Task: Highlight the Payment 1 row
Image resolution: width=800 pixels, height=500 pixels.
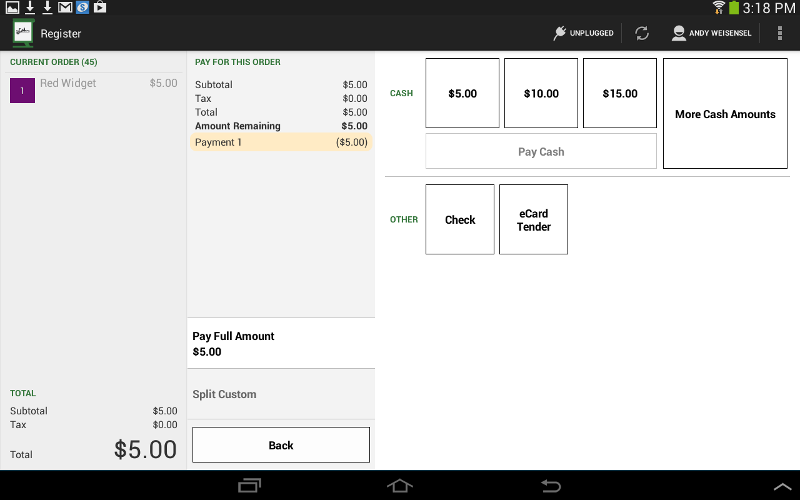Action: click(281, 142)
